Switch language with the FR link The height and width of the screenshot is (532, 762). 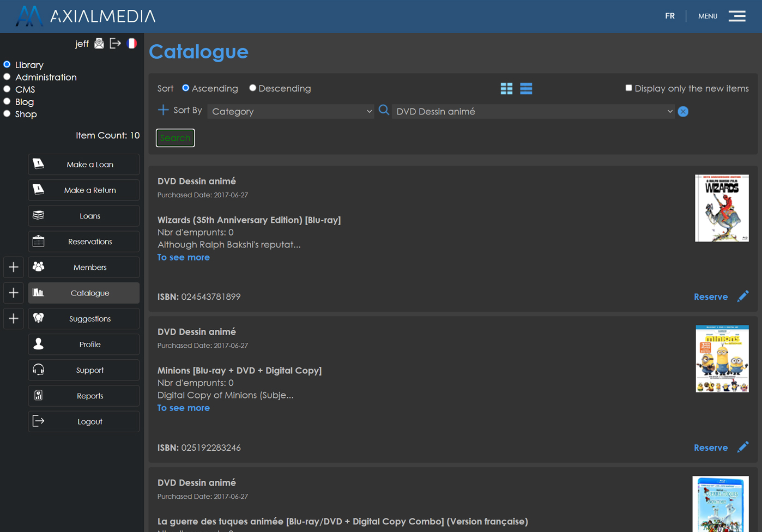(x=670, y=16)
